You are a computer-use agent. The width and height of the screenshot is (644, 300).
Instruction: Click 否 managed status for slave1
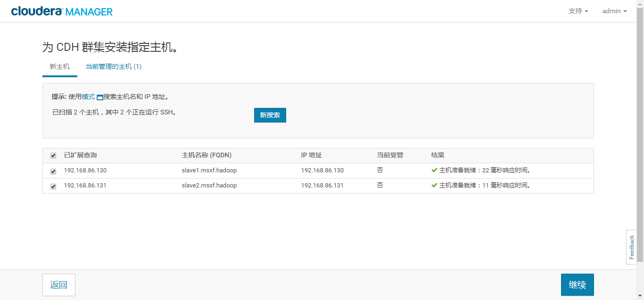point(380,170)
